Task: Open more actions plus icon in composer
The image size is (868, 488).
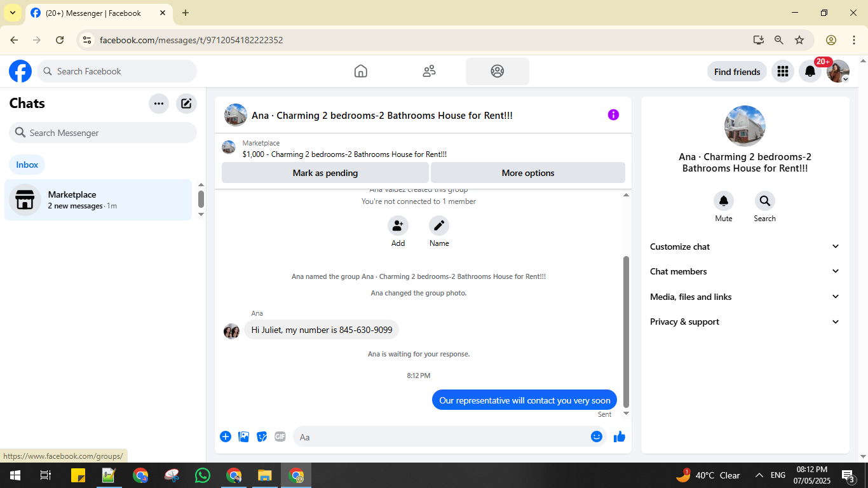Action: coord(226,437)
